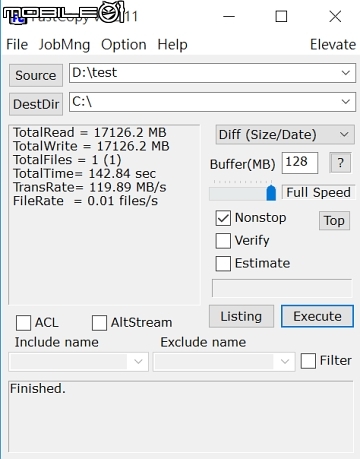360x459 pixels.
Task: Toggle the ACL checkbox
Action: 23,323
